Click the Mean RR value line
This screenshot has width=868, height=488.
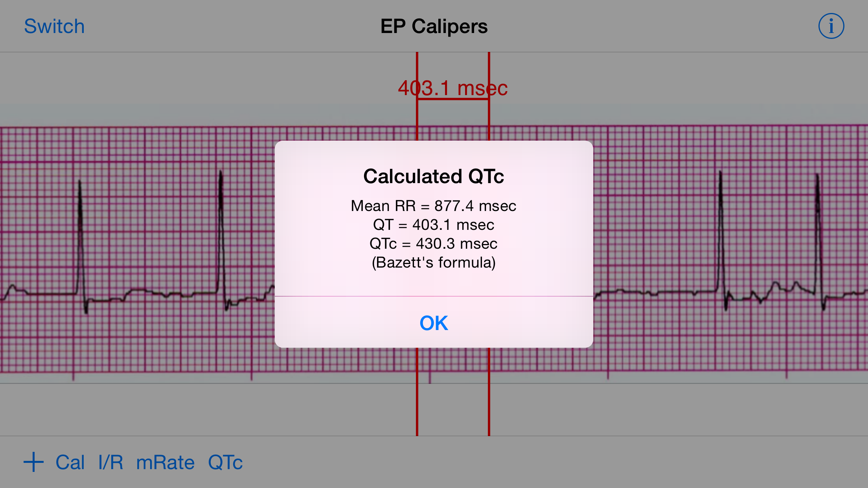click(x=434, y=206)
